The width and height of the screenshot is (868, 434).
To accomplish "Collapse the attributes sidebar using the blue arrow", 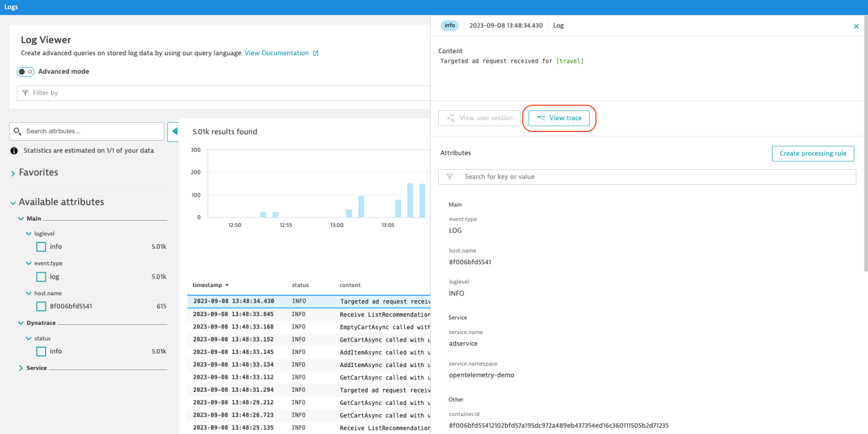I will 174,131.
